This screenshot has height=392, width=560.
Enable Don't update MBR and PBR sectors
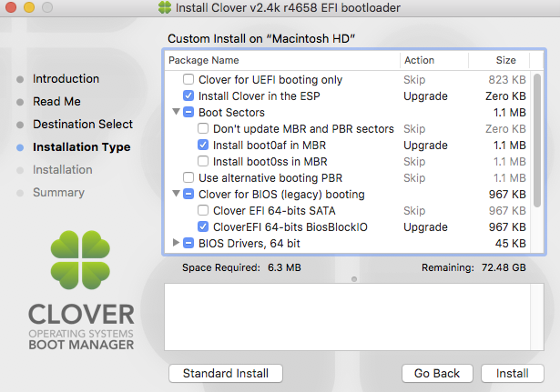(203, 128)
